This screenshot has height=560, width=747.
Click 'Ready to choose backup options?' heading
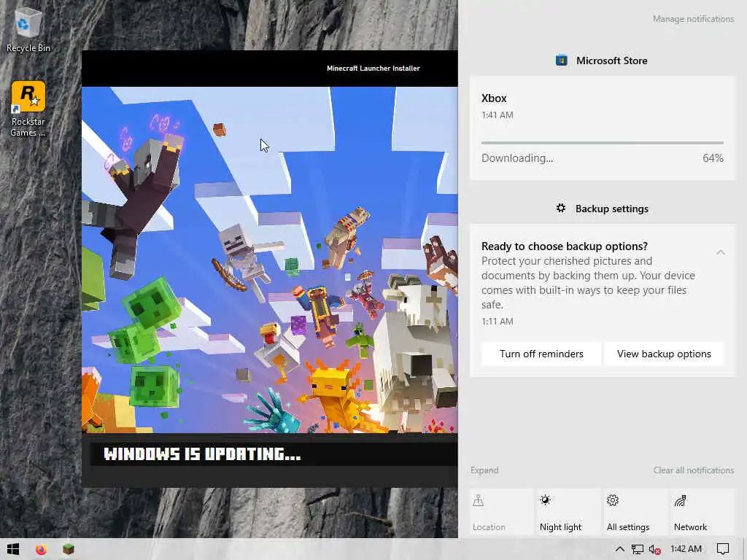coord(564,246)
